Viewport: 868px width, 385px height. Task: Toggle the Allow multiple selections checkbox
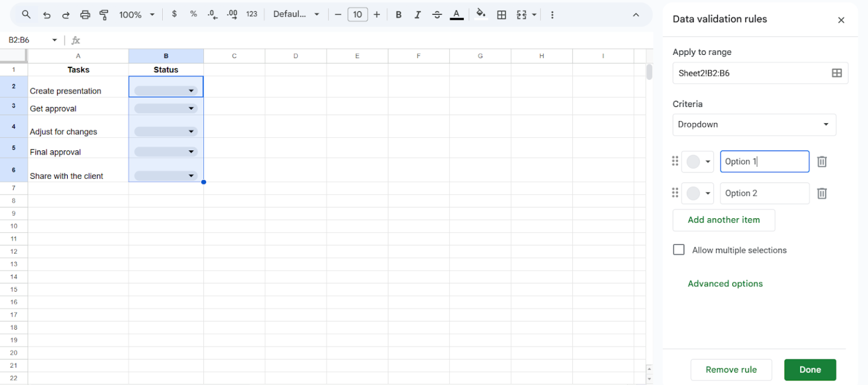point(679,249)
